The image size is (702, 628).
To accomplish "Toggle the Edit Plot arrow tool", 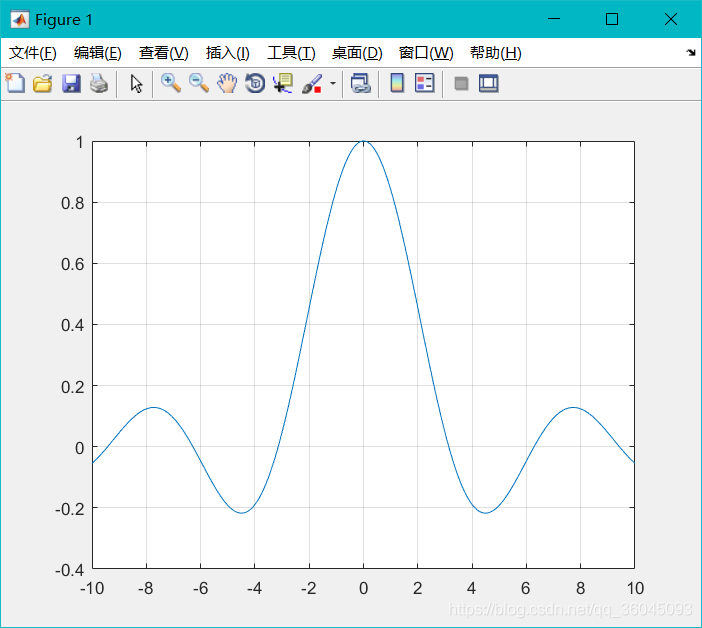I will click(137, 84).
